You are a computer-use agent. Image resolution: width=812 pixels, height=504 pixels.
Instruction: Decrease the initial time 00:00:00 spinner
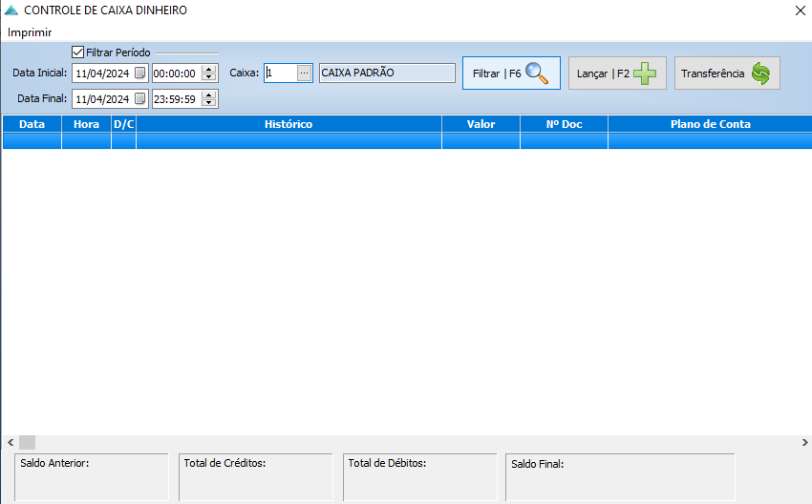(208, 77)
